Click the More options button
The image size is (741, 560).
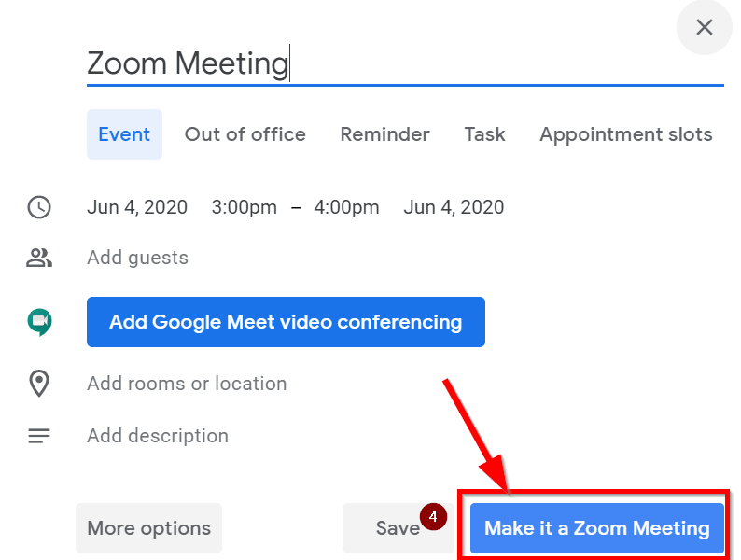(149, 528)
